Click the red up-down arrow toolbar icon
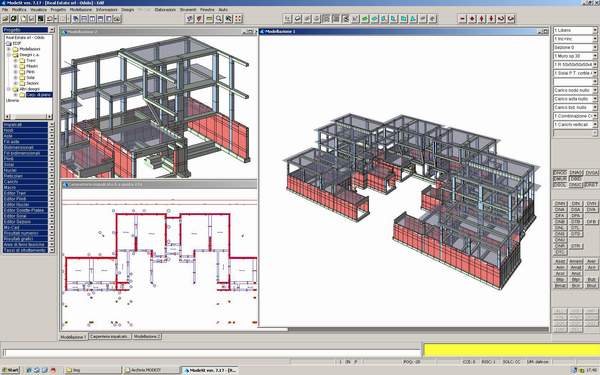The height and width of the screenshot is (375, 600). point(482,18)
